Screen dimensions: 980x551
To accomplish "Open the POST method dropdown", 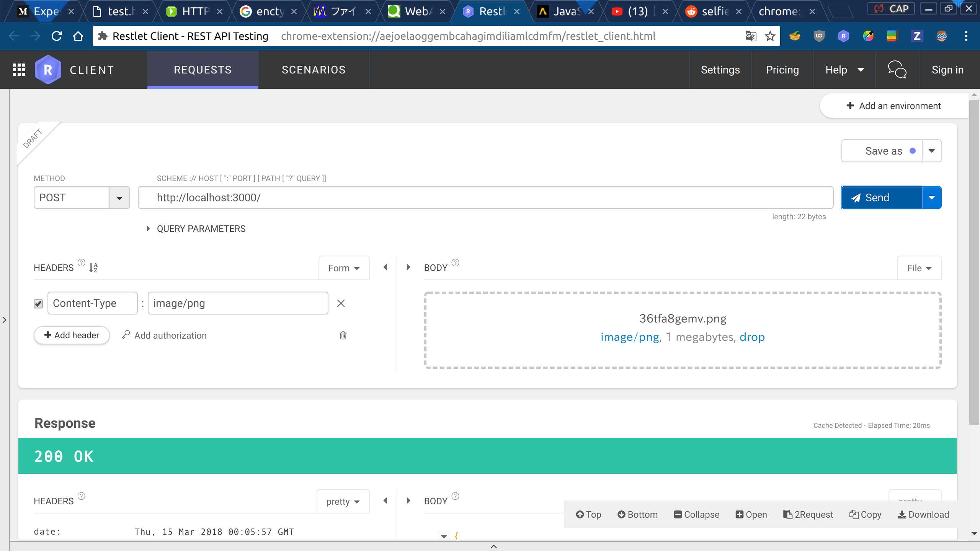I will click(119, 197).
